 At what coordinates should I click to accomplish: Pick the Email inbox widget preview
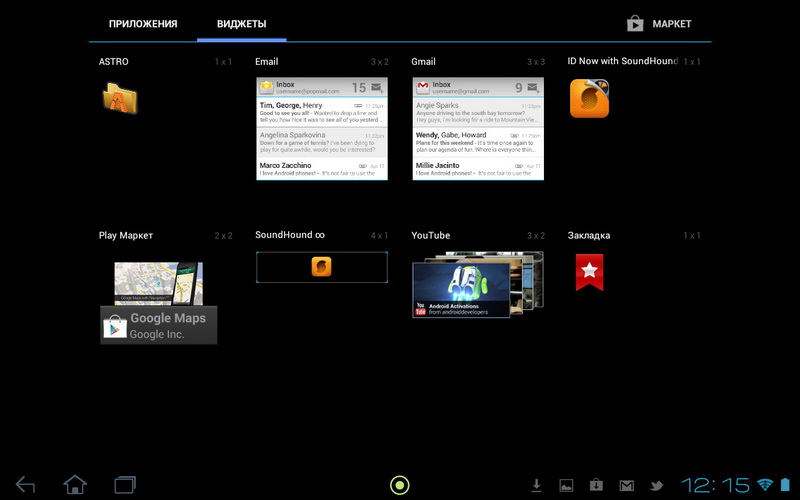pyautogui.click(x=322, y=129)
